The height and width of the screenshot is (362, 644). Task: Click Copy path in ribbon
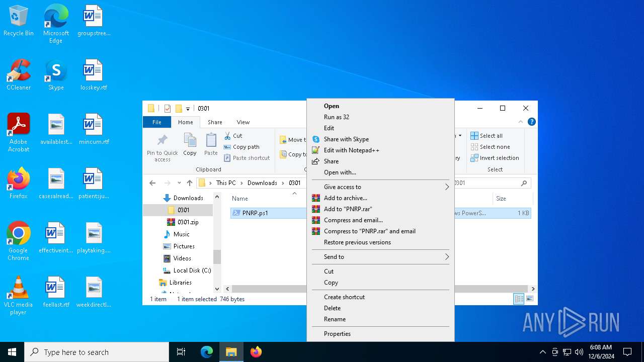click(242, 147)
